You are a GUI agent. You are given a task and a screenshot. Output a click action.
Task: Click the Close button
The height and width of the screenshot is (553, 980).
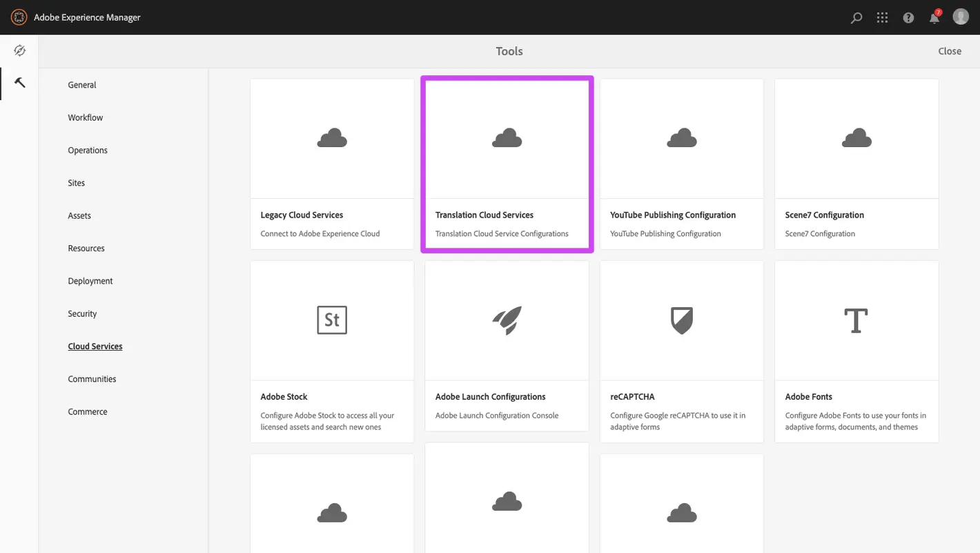pyautogui.click(x=950, y=51)
